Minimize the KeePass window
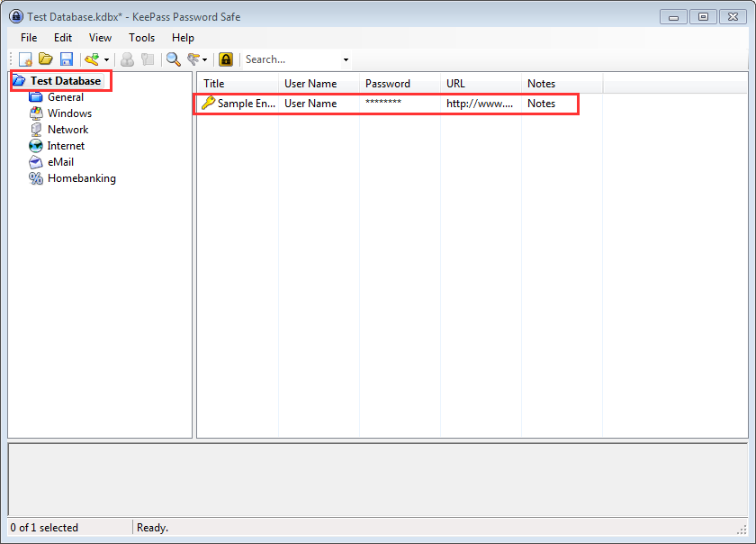 click(673, 17)
